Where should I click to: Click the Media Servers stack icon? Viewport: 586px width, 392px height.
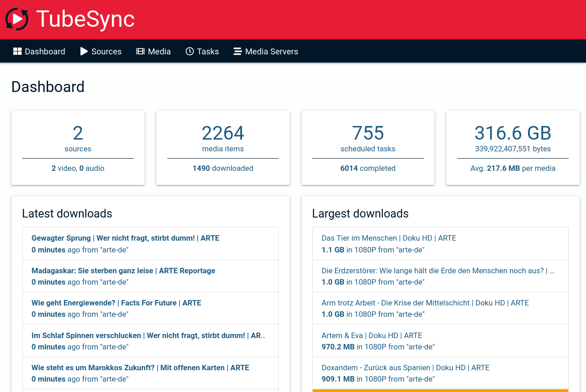[x=237, y=51]
